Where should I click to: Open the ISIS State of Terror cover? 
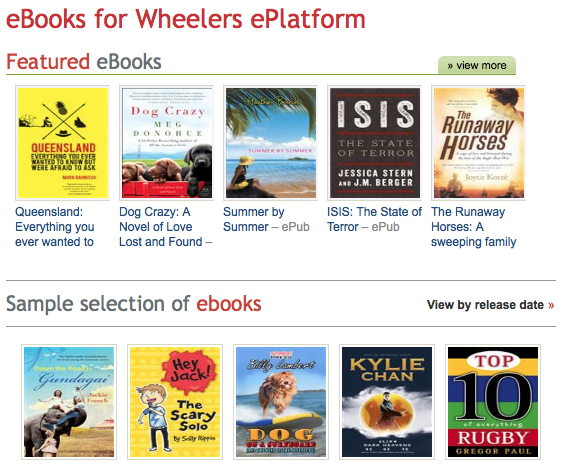tap(375, 143)
